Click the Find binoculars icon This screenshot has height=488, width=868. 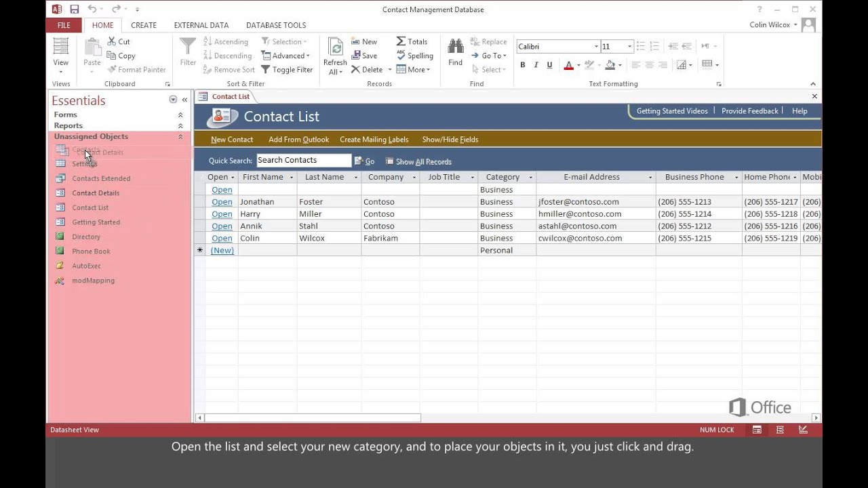(456, 46)
